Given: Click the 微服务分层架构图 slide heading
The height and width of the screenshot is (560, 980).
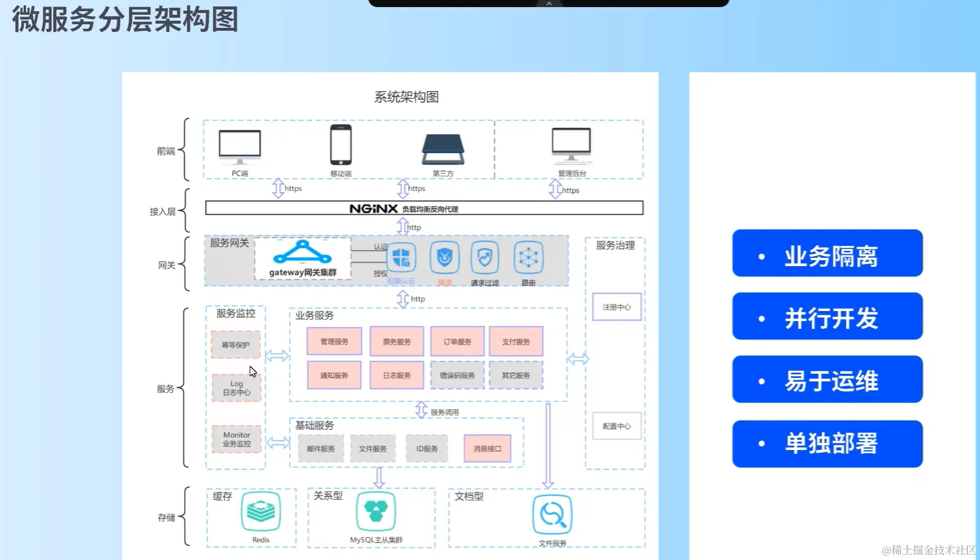Looking at the screenshot, I should pyautogui.click(x=125, y=20).
